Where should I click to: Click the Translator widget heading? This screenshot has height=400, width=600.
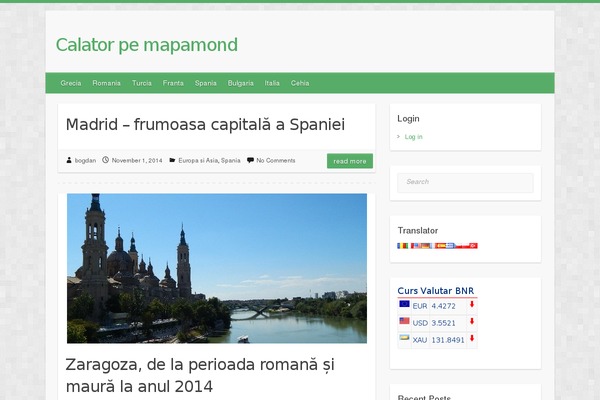click(417, 230)
